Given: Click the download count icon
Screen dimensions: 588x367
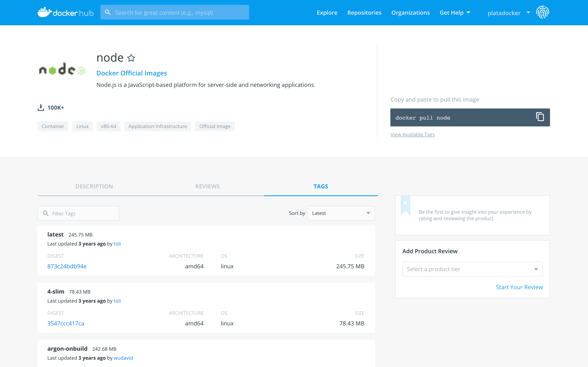Looking at the screenshot, I should 41,107.
